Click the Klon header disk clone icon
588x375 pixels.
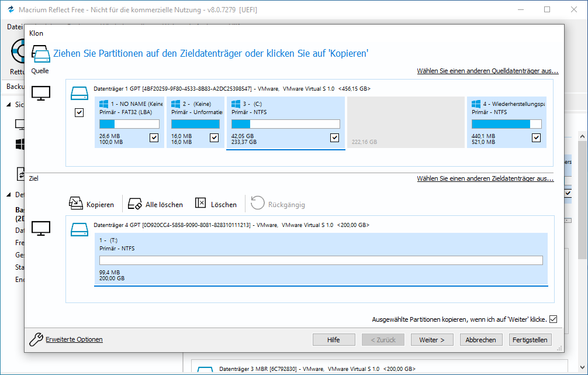[x=40, y=54]
